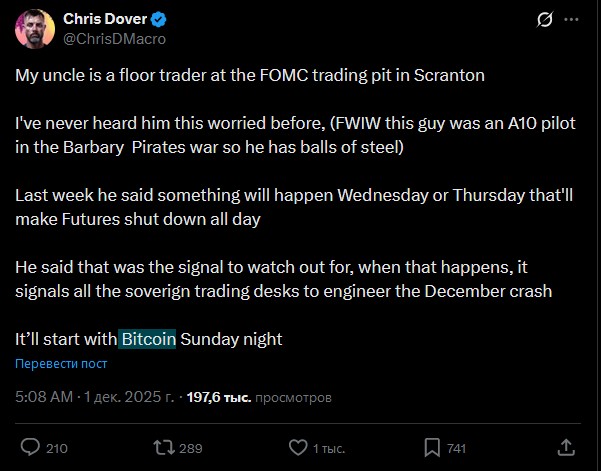Click the highlighted Bitcoin word

coord(148,339)
